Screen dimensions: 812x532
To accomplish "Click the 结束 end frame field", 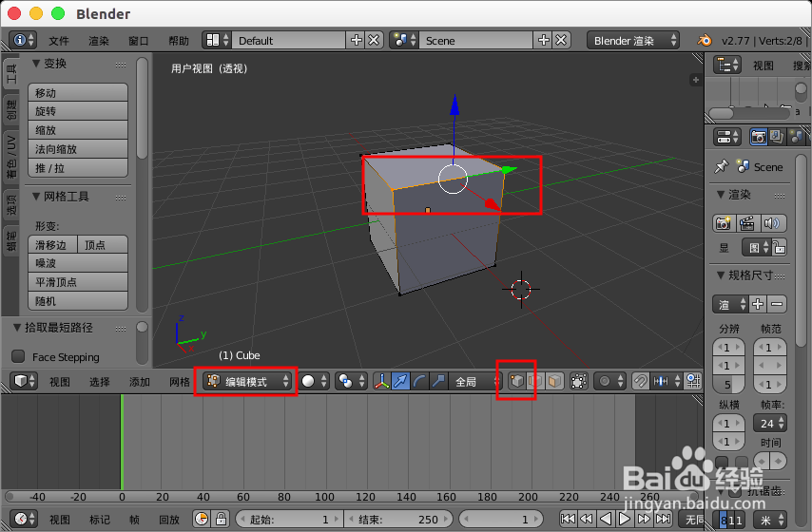I will point(398,519).
